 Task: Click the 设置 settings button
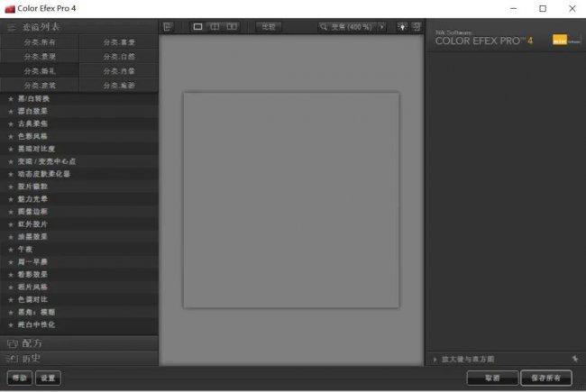[x=48, y=378]
